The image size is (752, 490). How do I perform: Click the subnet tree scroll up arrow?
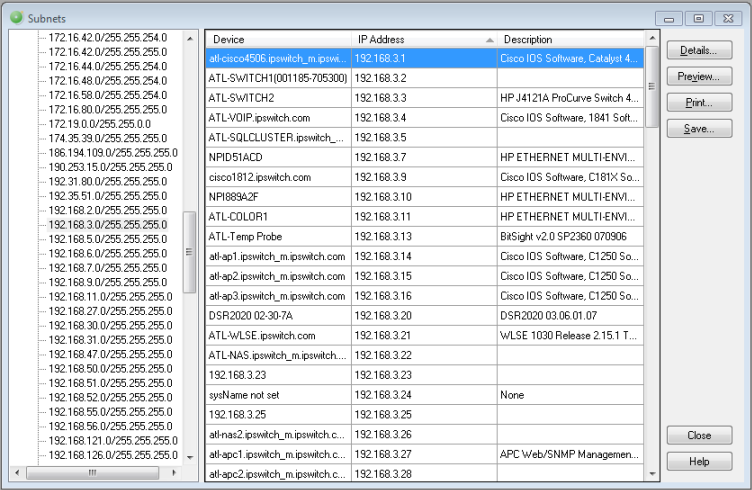tap(190, 38)
